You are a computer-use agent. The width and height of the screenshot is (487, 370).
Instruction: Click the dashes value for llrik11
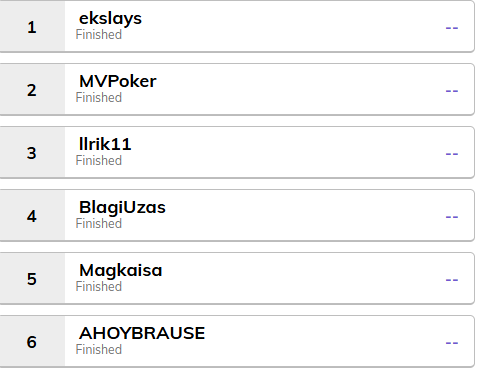452,154
